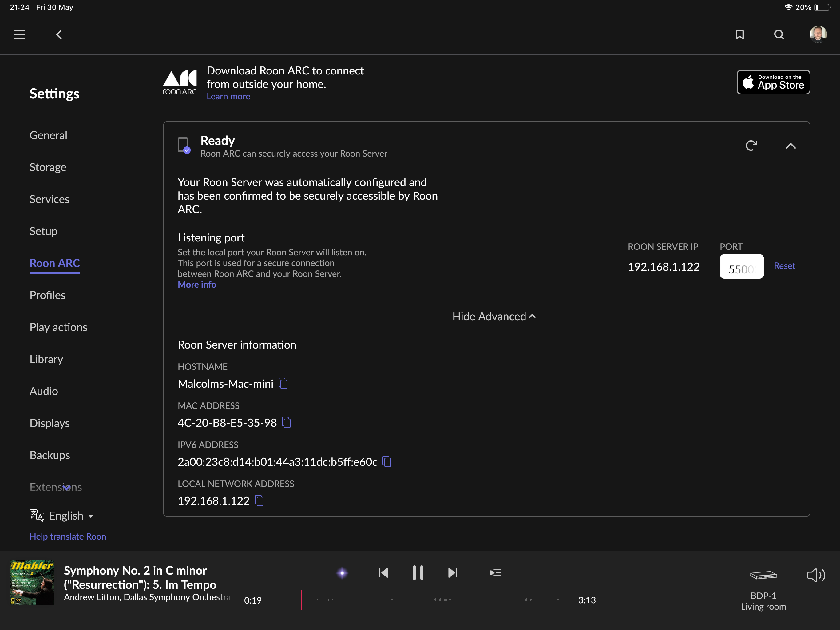The image size is (840, 630).
Task: Collapse the Ready status panel
Action: coord(790,146)
